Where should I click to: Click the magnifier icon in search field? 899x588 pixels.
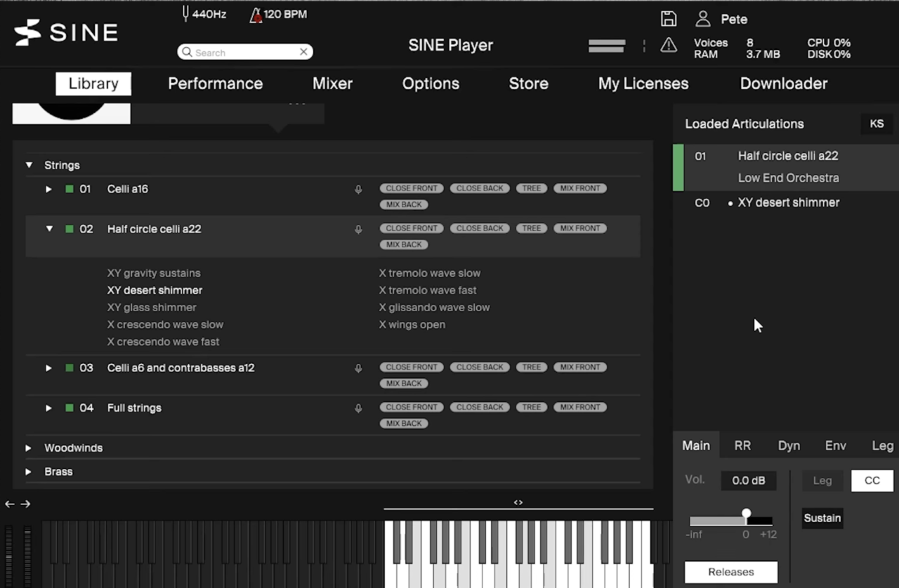pos(187,52)
